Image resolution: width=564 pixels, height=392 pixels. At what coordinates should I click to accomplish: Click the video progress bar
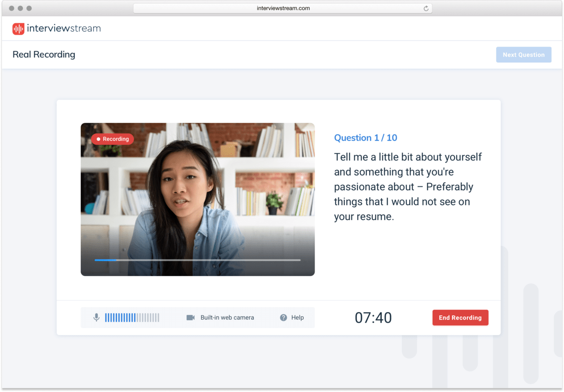(x=197, y=260)
